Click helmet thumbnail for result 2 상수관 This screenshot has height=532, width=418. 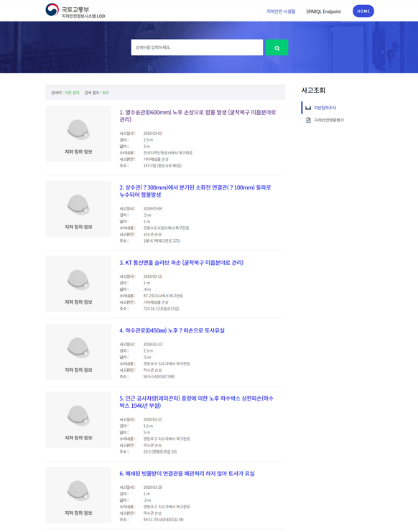pos(78,209)
